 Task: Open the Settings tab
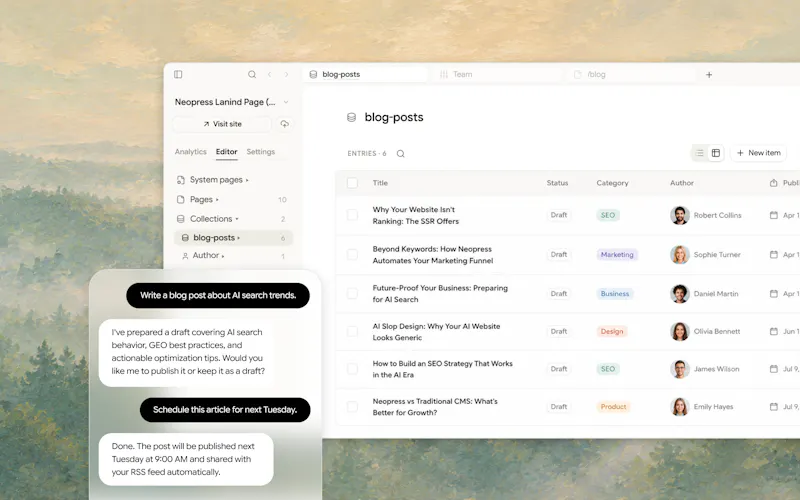261,152
